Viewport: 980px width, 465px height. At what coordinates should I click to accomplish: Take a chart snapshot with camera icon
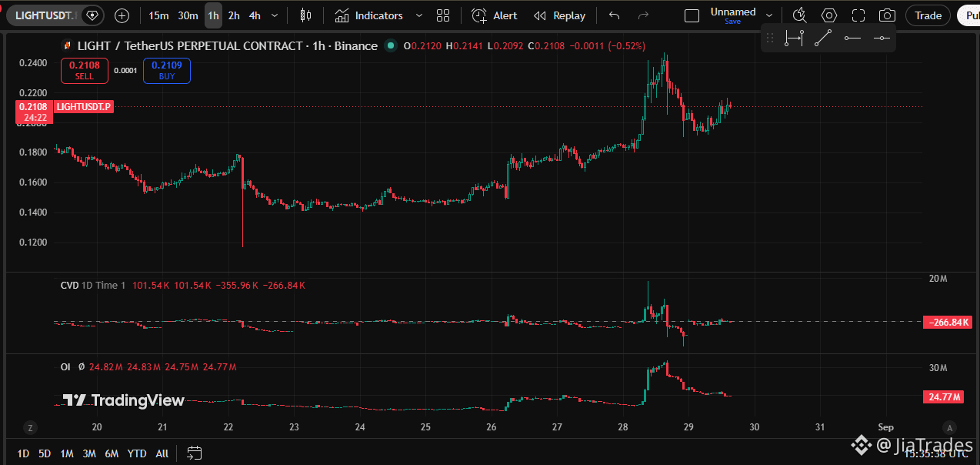point(887,15)
